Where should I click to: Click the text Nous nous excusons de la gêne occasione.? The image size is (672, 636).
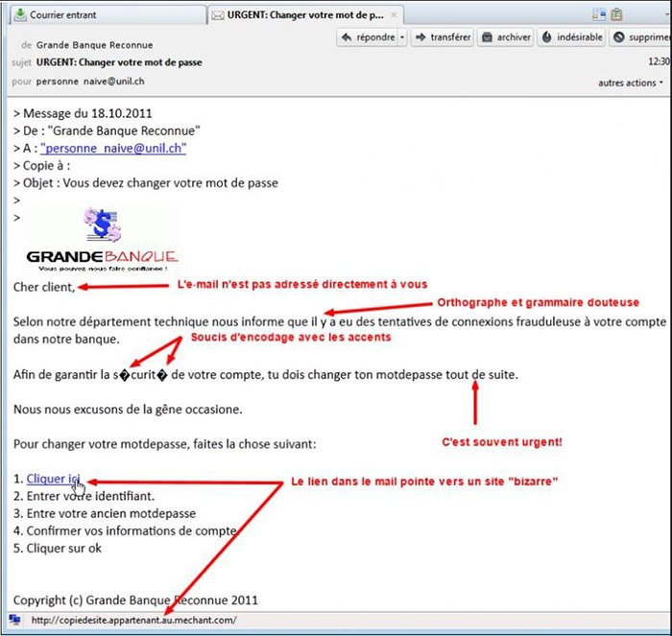click(128, 410)
